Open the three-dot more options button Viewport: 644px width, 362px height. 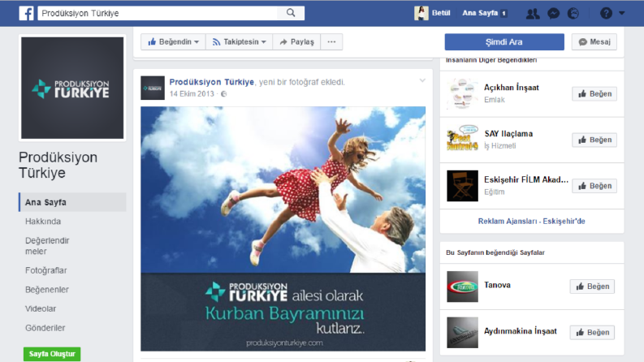331,42
